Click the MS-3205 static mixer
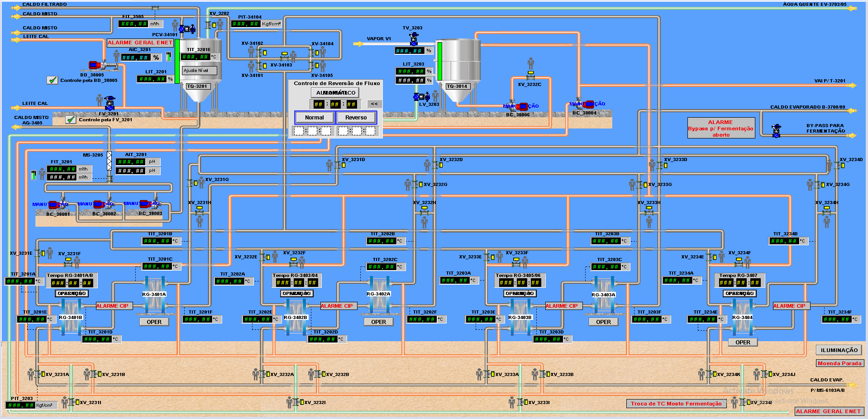Screen dimensions: 868x419 point(110,161)
